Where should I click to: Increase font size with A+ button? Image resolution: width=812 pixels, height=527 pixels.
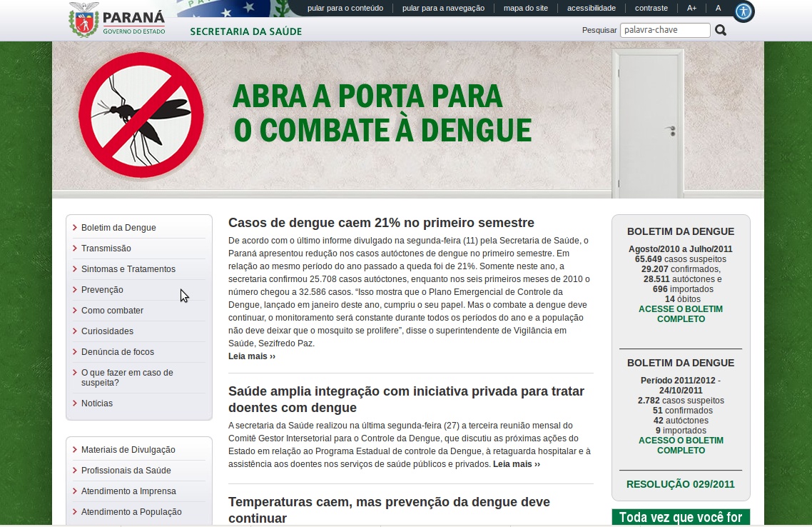pyautogui.click(x=691, y=8)
